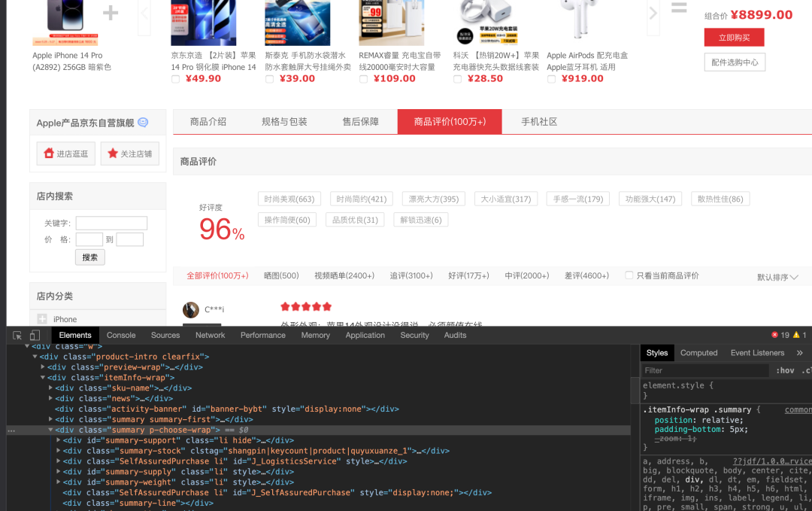Collapse the itemInfo-wrap div node
This screenshot has height=511, width=812.
(x=43, y=378)
